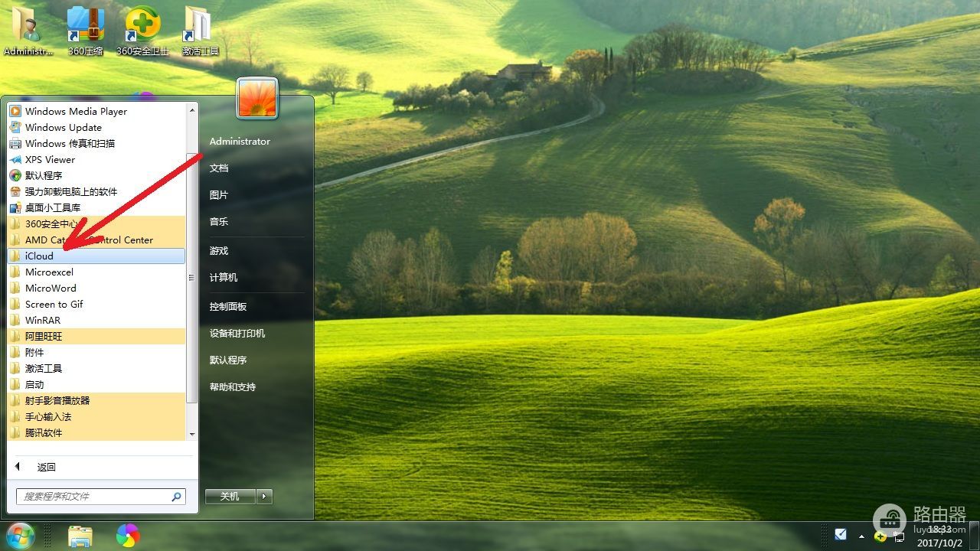Open 默认程序 in the right pane
This screenshot has height=551, width=980.
click(228, 360)
